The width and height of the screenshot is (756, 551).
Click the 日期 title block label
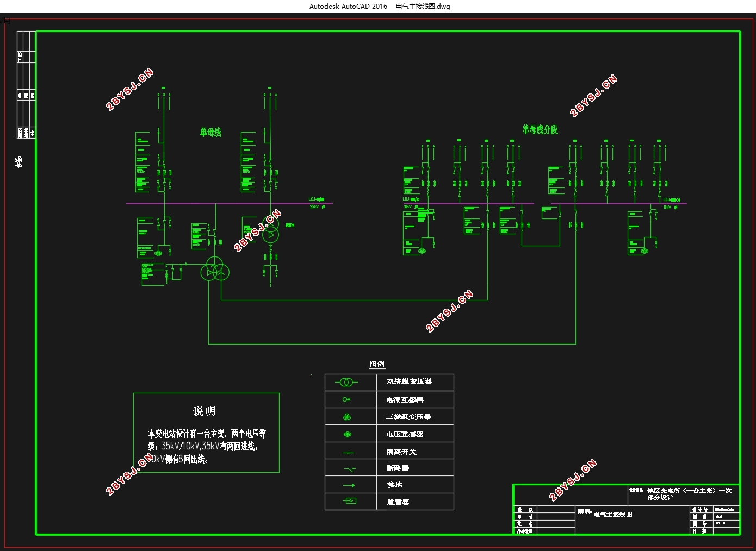tap(700, 531)
